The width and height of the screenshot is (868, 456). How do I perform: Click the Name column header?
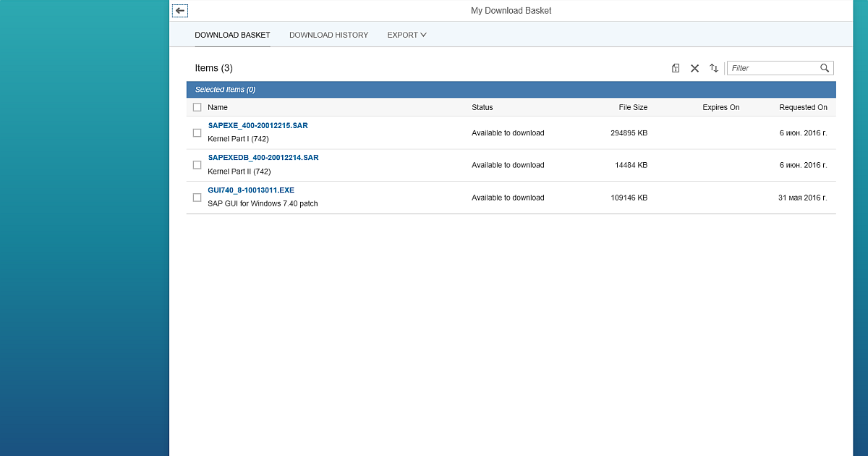tap(218, 106)
